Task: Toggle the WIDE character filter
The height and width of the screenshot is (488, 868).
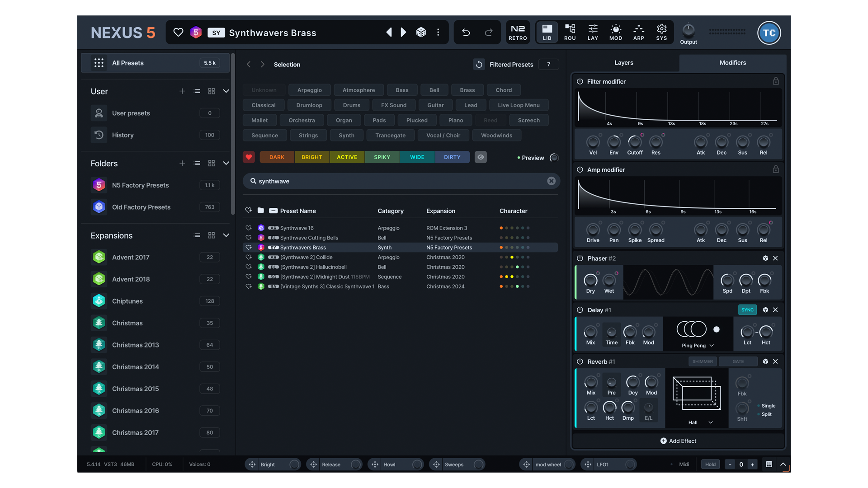Action: click(x=417, y=157)
